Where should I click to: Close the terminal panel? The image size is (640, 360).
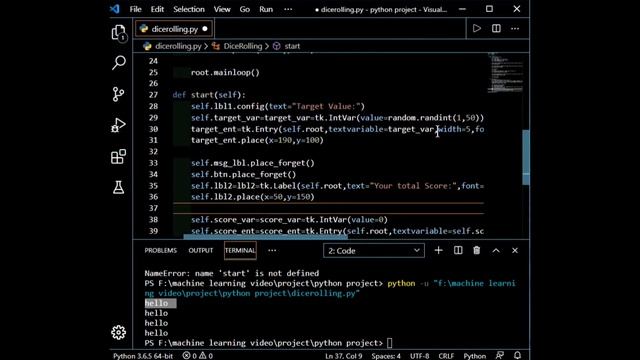click(x=515, y=251)
